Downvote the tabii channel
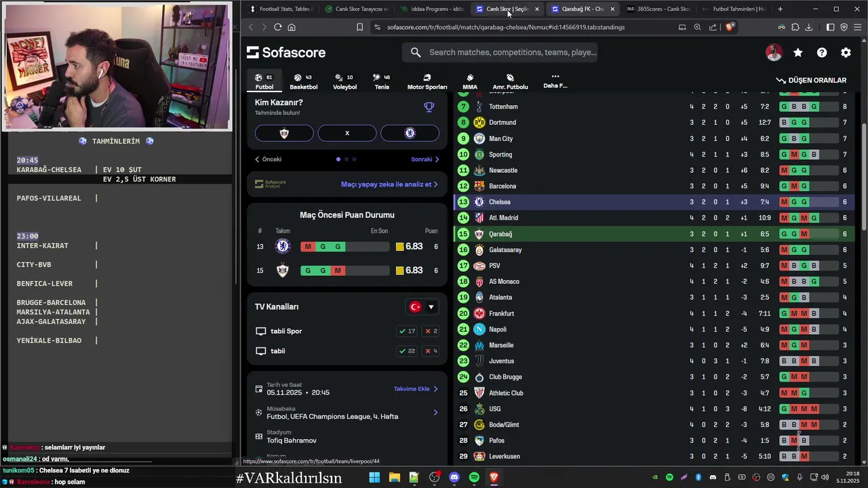This screenshot has width=868, height=488. point(431,351)
